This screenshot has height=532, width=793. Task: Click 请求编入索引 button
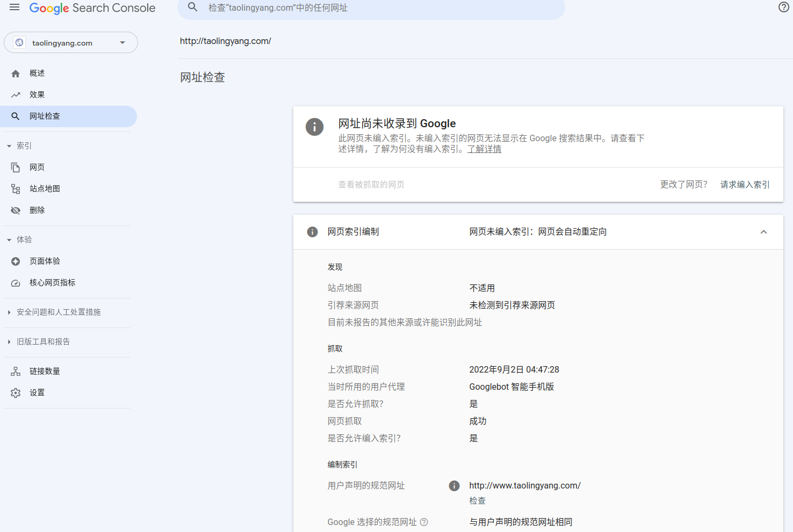[x=745, y=185]
